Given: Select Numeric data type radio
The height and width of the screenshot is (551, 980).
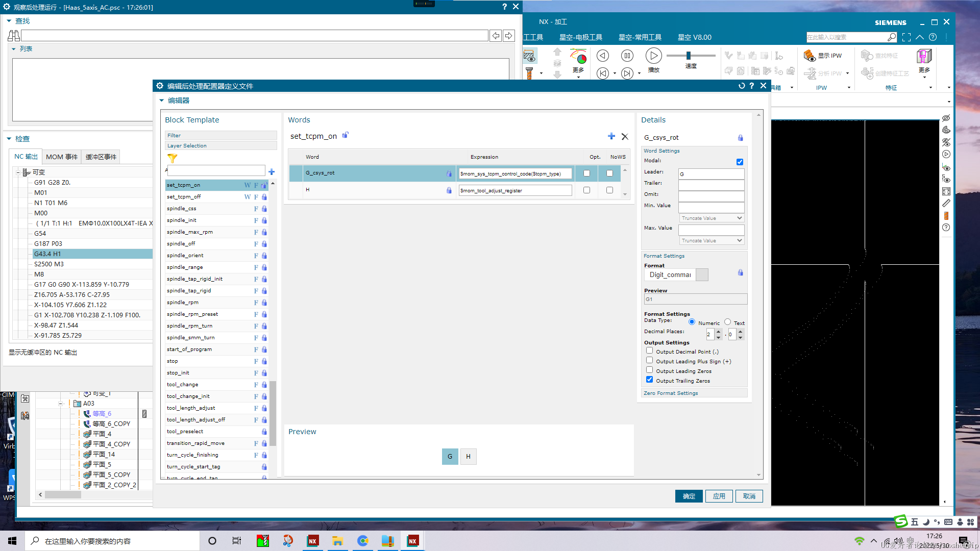Looking at the screenshot, I should (692, 322).
